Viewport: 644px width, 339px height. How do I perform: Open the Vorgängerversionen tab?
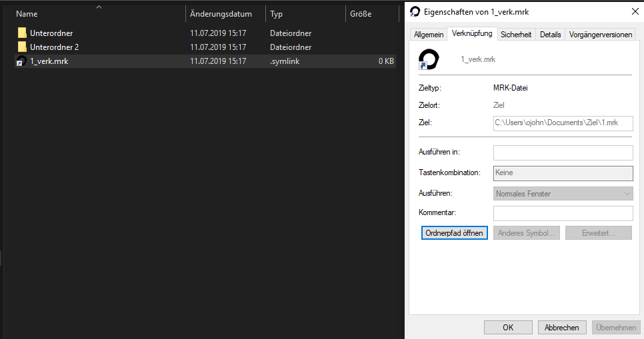tap(601, 35)
